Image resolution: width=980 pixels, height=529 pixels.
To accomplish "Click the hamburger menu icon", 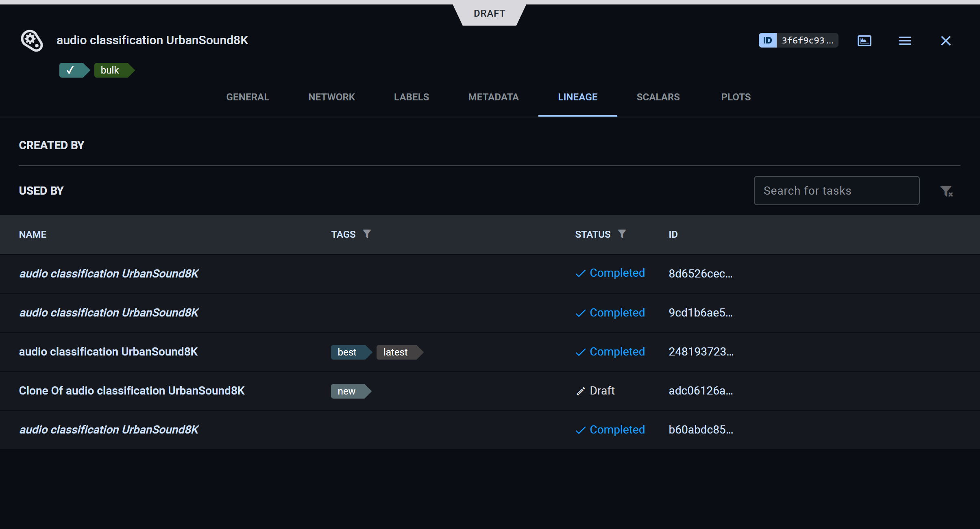I will pos(905,40).
